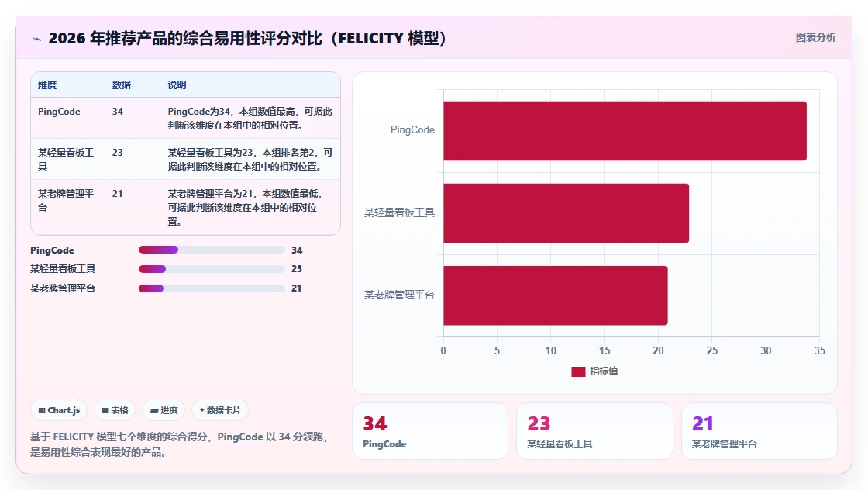868x490 pixels.
Task: Click the 指标值 legend label
Action: point(604,371)
